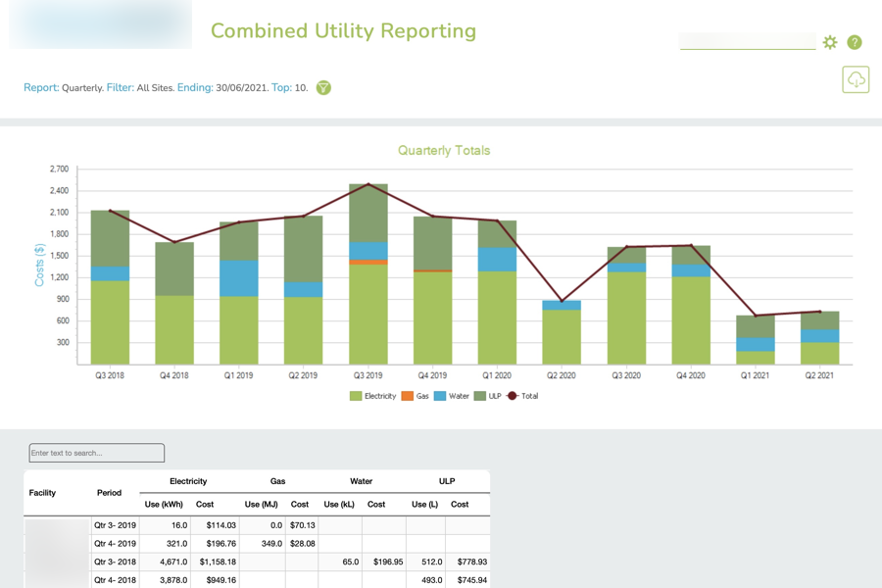Open the settings gear icon
The image size is (882, 588).
(x=830, y=42)
